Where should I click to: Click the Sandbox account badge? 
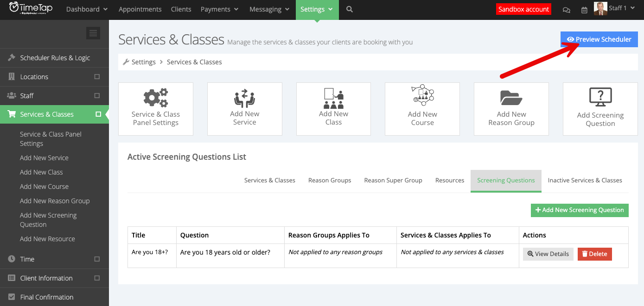[x=523, y=9]
